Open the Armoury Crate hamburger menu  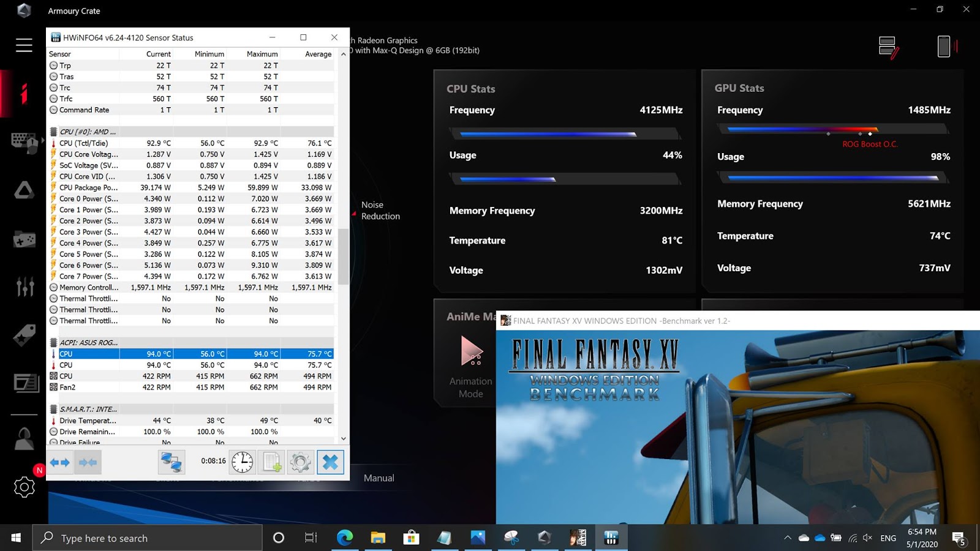pos(24,45)
